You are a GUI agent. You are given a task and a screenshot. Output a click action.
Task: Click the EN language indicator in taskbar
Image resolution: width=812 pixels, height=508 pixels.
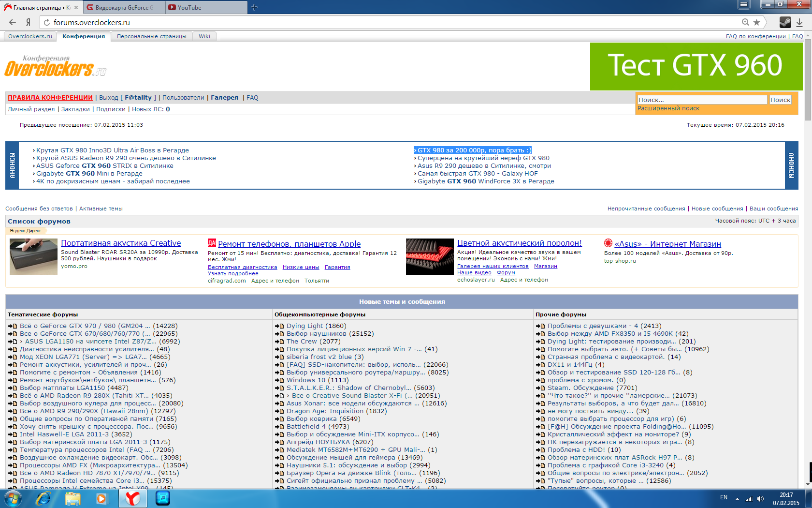724,497
